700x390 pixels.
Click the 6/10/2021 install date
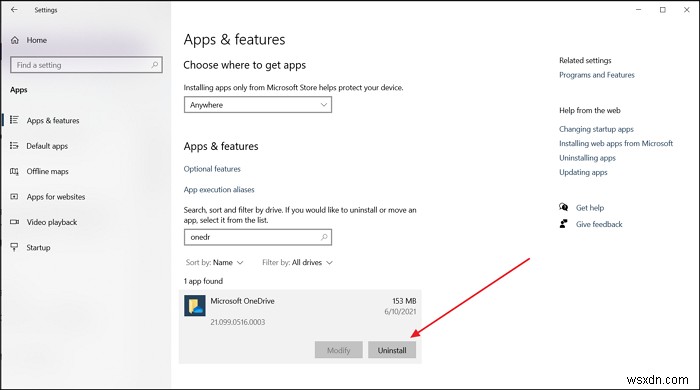pos(400,311)
